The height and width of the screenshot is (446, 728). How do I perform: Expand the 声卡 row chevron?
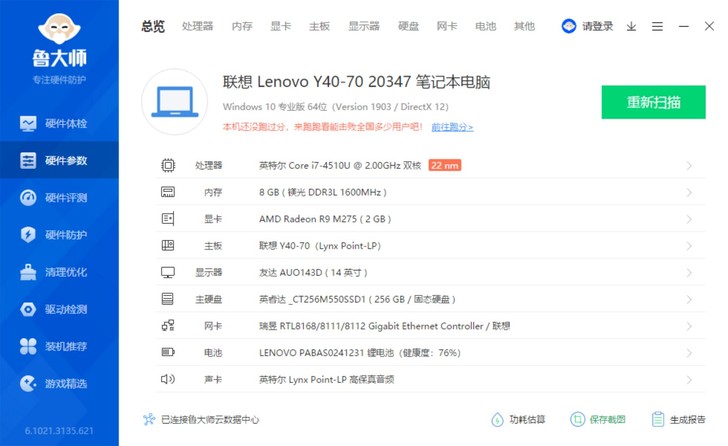(x=689, y=380)
